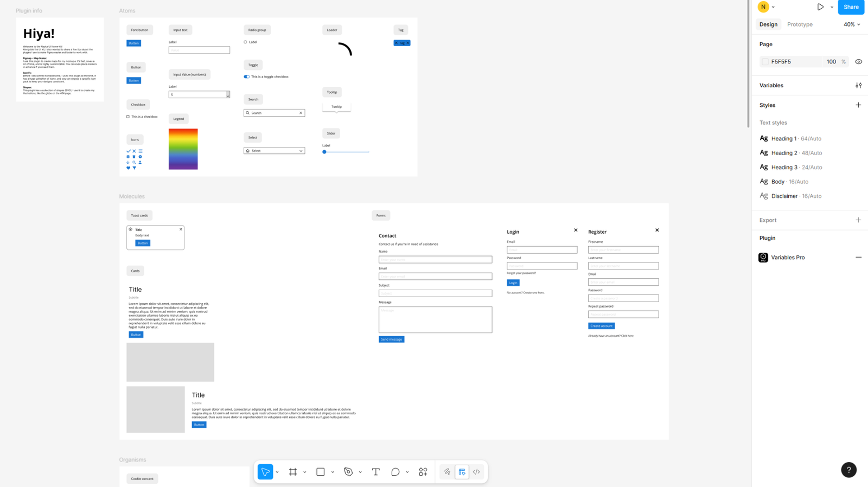Select the Move tool in the toolbar
The width and height of the screenshot is (868, 487).
point(265,472)
